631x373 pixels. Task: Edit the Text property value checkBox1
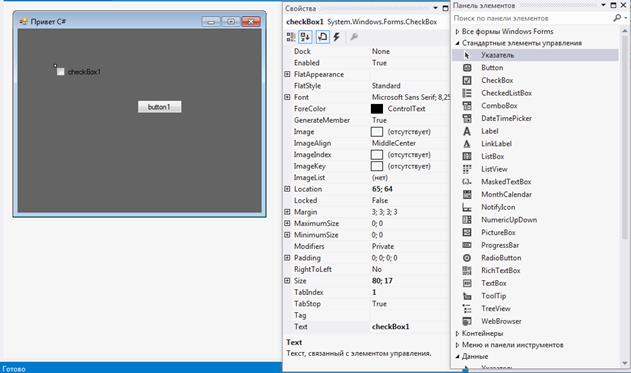(410, 327)
